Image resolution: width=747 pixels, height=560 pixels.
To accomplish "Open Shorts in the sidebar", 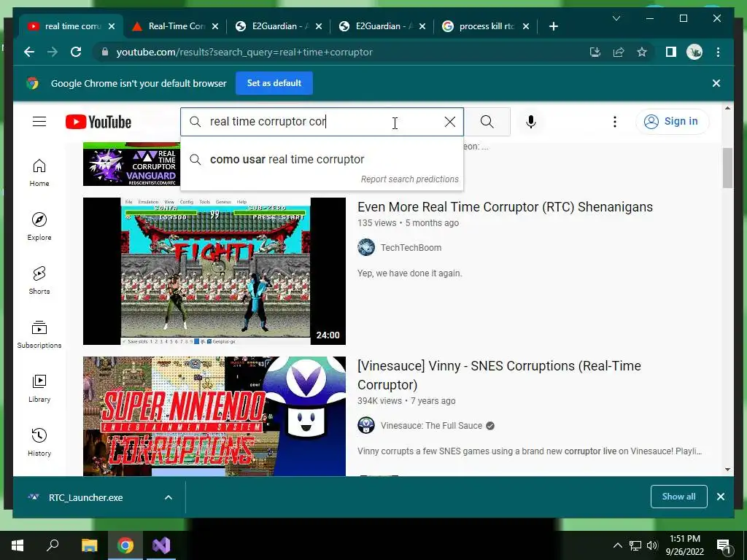I will pos(39,281).
